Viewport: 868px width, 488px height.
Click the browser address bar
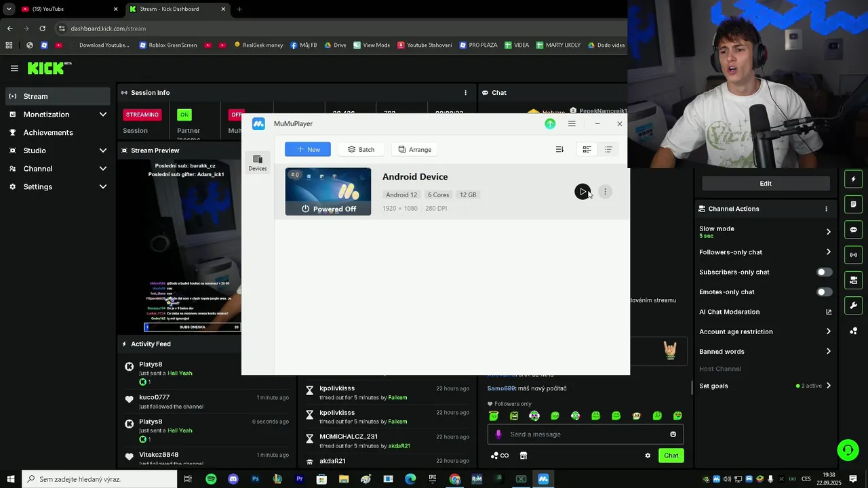[339, 28]
